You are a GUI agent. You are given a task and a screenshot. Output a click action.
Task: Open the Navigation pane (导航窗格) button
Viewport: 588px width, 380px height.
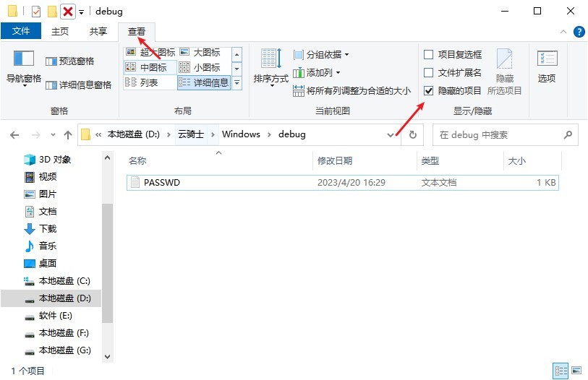[x=23, y=68]
